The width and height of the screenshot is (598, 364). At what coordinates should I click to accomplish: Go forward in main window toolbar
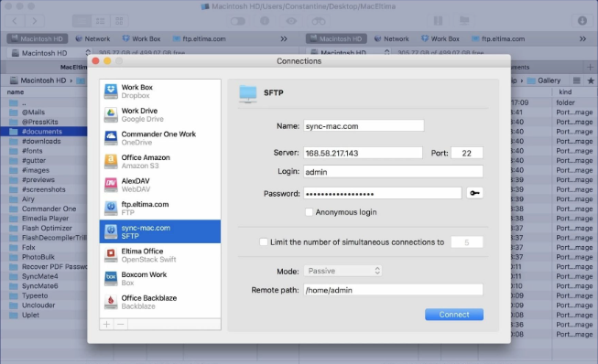click(35, 21)
